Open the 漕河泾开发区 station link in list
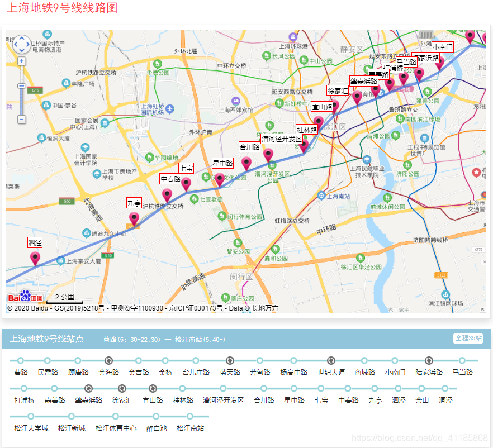Image resolution: width=493 pixels, height=448 pixels. [x=223, y=401]
